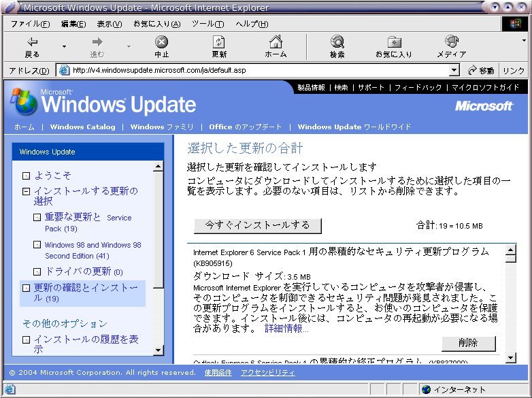
Task: Click 今すぐインストールする button
Action: click(x=258, y=226)
